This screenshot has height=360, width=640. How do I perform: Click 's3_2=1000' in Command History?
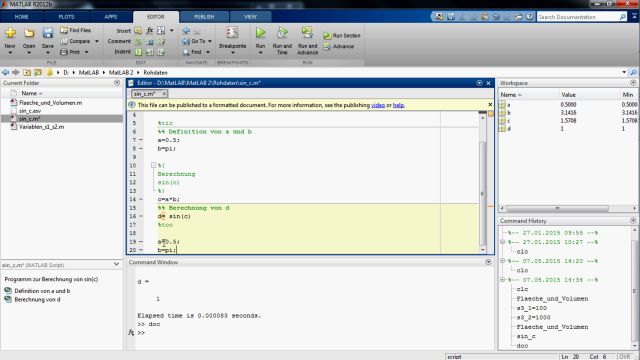click(533, 317)
